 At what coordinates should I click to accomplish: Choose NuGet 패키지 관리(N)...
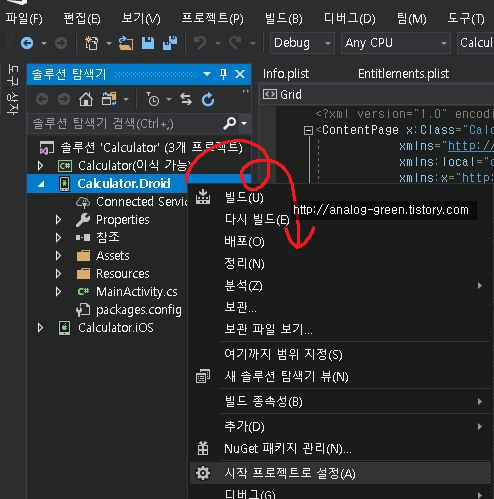pos(340,449)
